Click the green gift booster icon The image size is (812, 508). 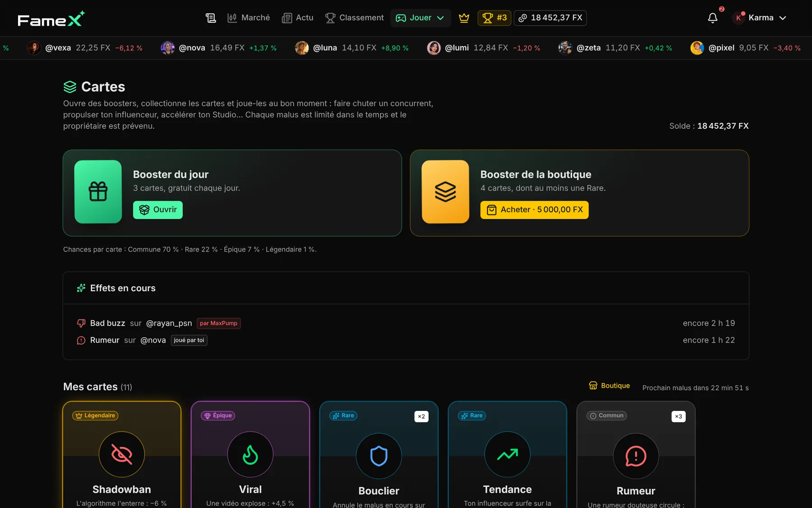tap(98, 191)
